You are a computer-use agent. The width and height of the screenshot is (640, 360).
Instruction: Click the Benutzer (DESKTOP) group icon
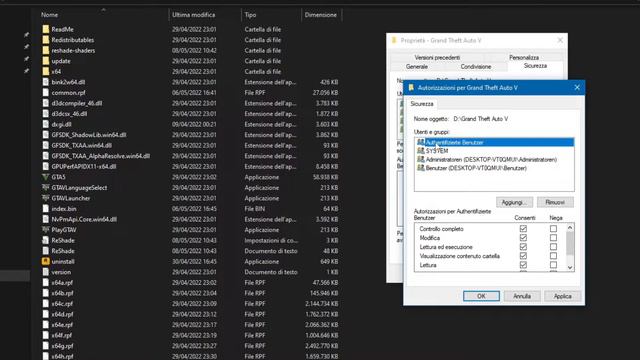(420, 168)
